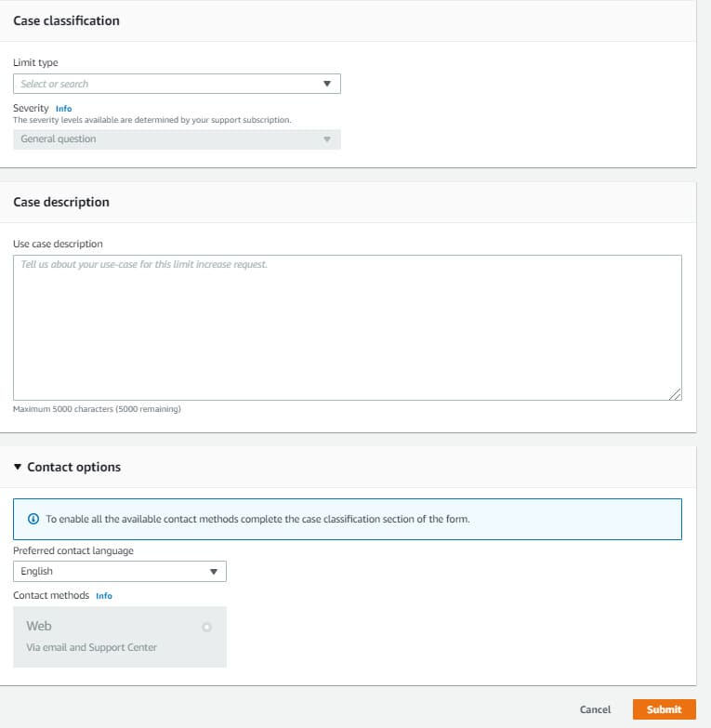The image size is (711, 728).
Task: Click inside the Use case description box
Action: click(348, 327)
